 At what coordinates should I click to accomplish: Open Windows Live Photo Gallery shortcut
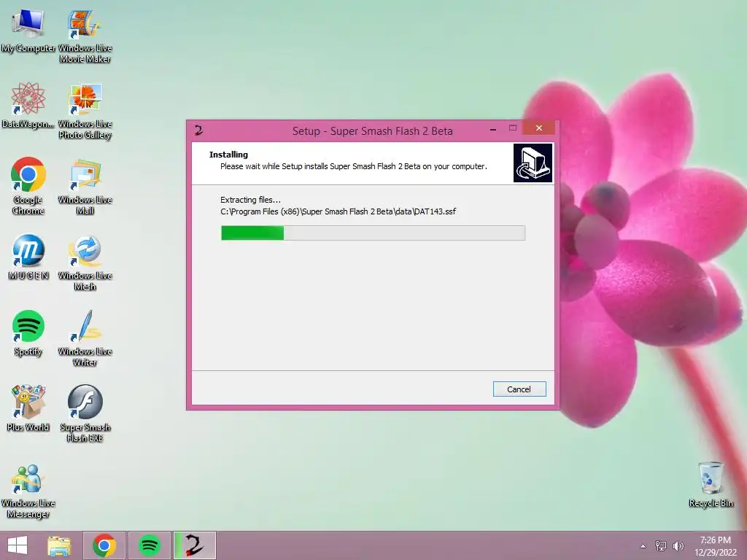click(x=85, y=112)
